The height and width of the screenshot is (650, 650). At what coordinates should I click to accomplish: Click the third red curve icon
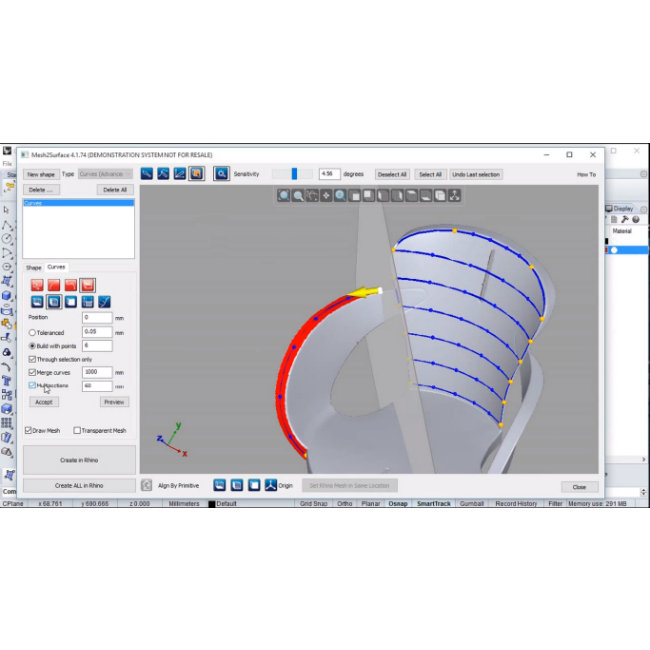(x=70, y=285)
